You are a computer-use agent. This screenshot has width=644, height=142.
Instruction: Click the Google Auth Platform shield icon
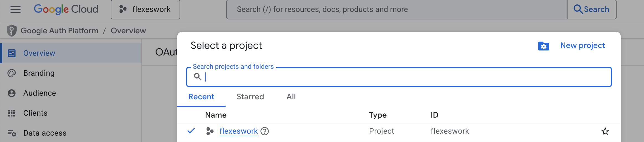tap(12, 31)
